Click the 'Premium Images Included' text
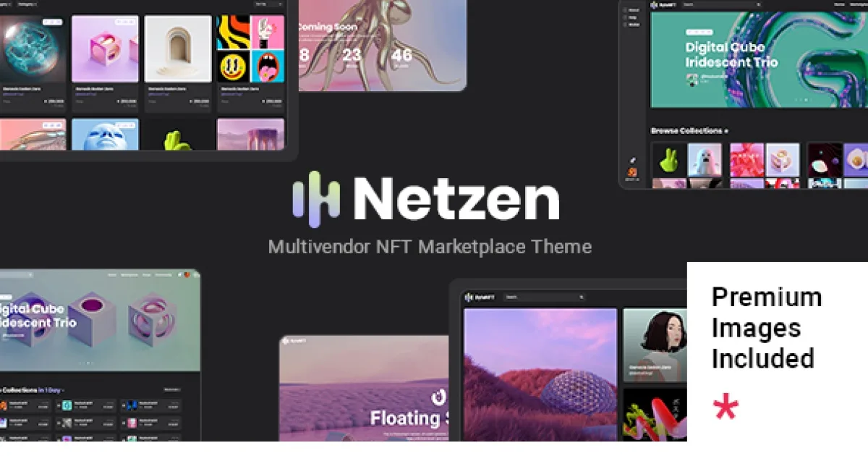This screenshot has height=456, width=868. [x=766, y=328]
